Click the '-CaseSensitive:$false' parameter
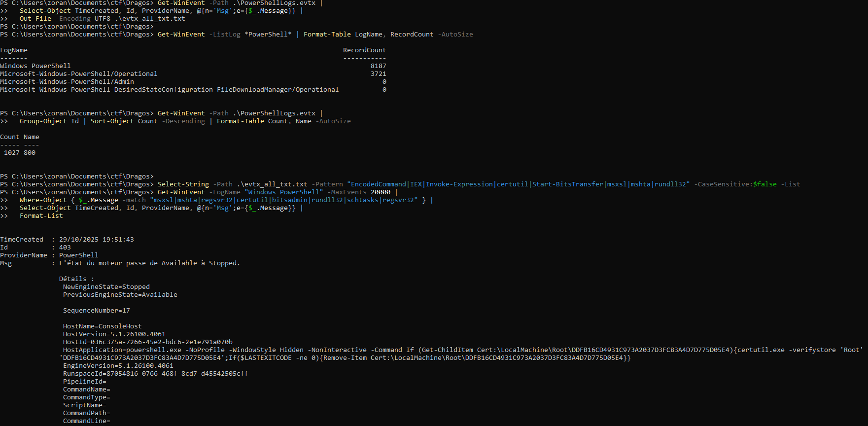The image size is (868, 426). click(x=735, y=184)
